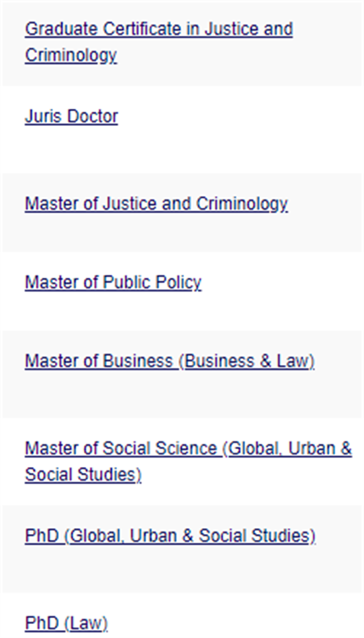The image size is (364, 638).
Task: Click "Public Policy" in the Master of Public Policy link
Action: (152, 282)
